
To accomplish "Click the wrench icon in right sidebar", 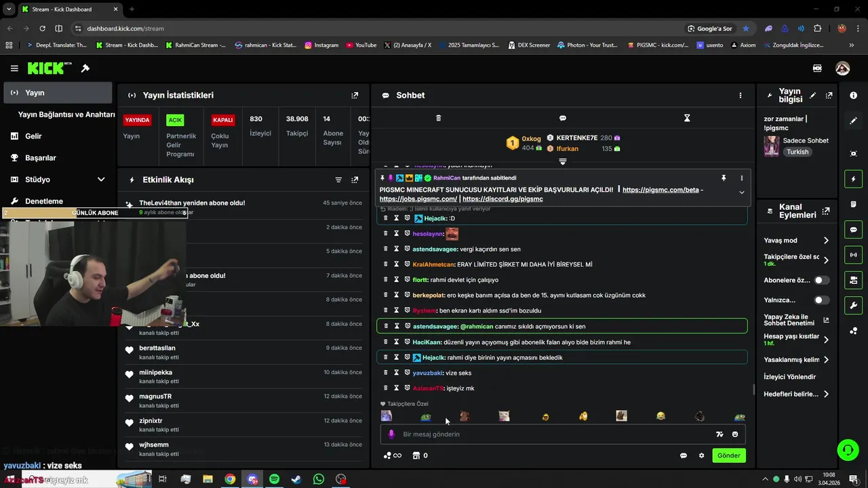I will (x=853, y=305).
